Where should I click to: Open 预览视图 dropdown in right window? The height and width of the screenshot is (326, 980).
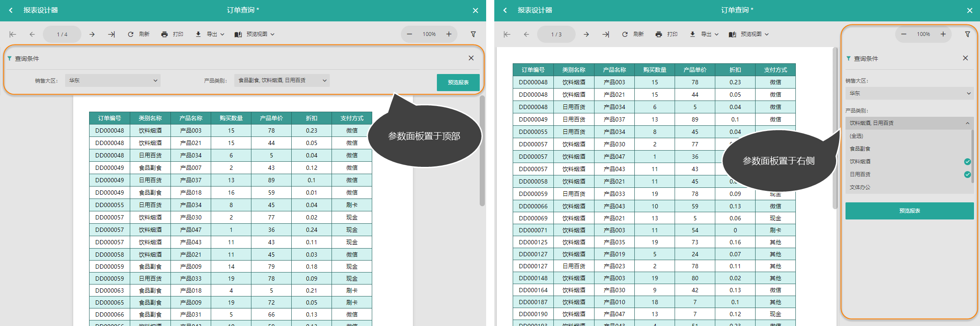[x=749, y=34]
